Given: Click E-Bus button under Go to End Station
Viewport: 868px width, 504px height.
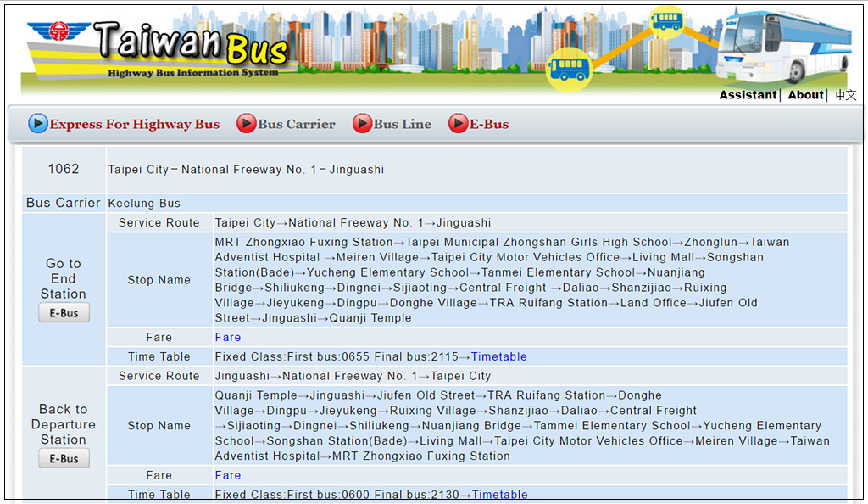Looking at the screenshot, I should [64, 313].
